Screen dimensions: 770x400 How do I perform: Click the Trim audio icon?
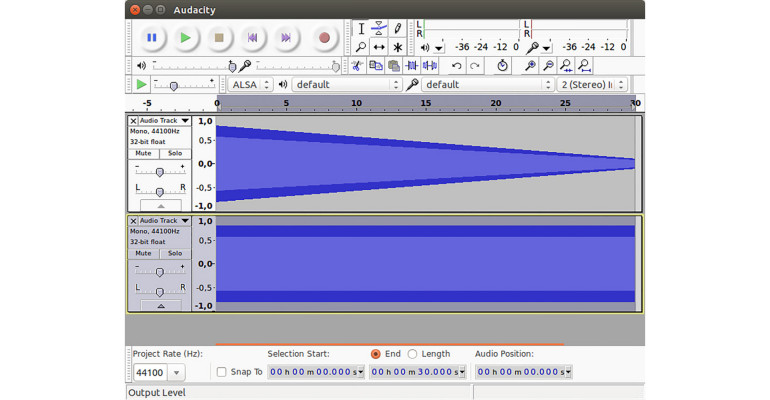point(412,66)
